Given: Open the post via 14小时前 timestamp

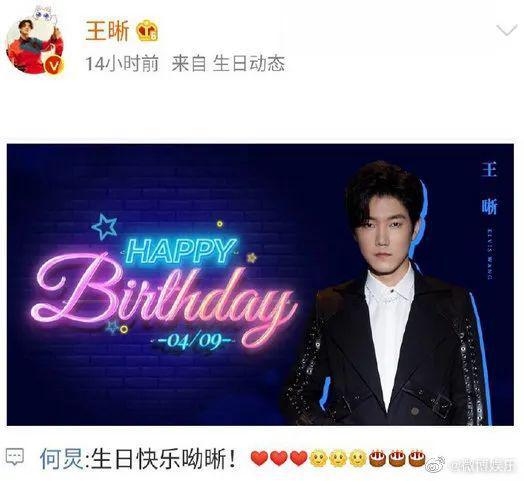Looking at the screenshot, I should (x=122, y=64).
